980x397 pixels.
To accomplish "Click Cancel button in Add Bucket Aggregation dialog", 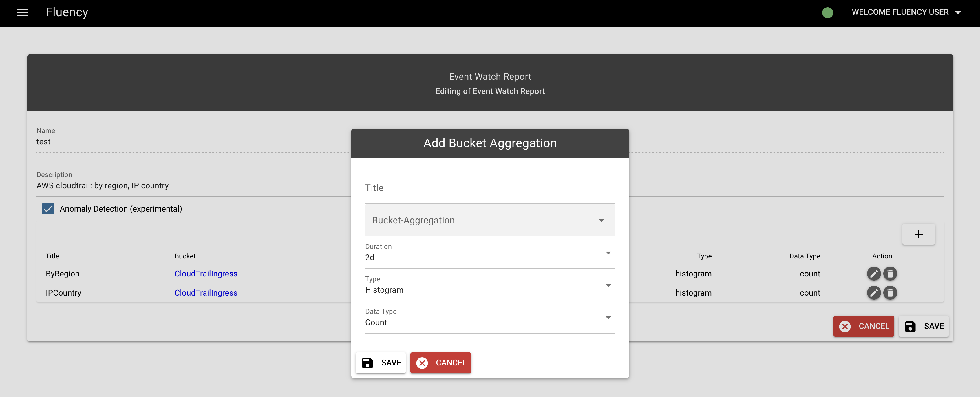I will coord(440,363).
